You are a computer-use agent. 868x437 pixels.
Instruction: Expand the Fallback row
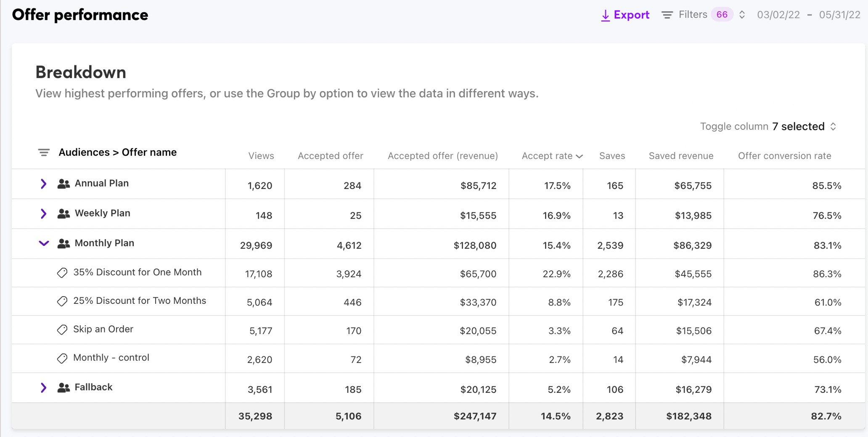point(43,387)
